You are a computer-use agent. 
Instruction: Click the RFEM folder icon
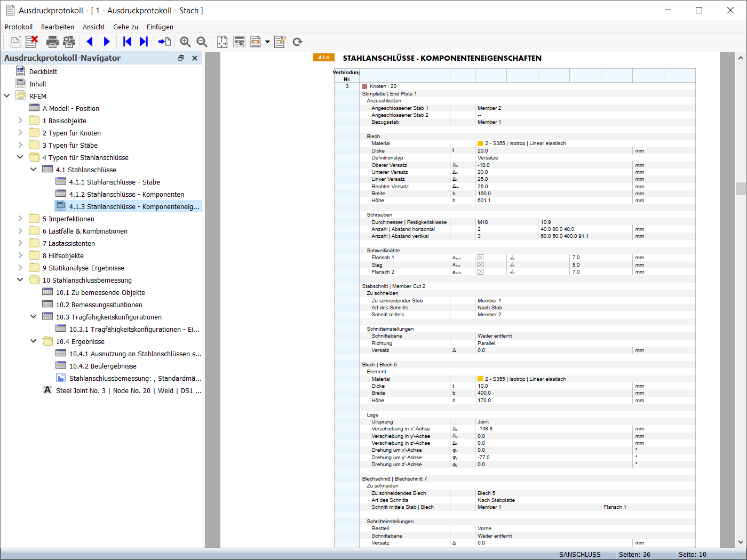[21, 96]
